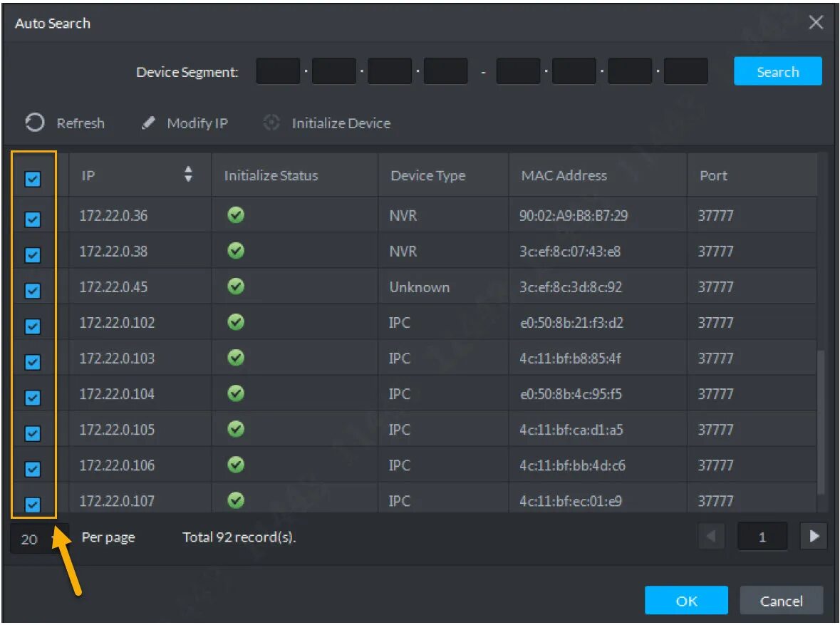Click the third end-segment octet field
The height and width of the screenshot is (625, 840).
630,71
